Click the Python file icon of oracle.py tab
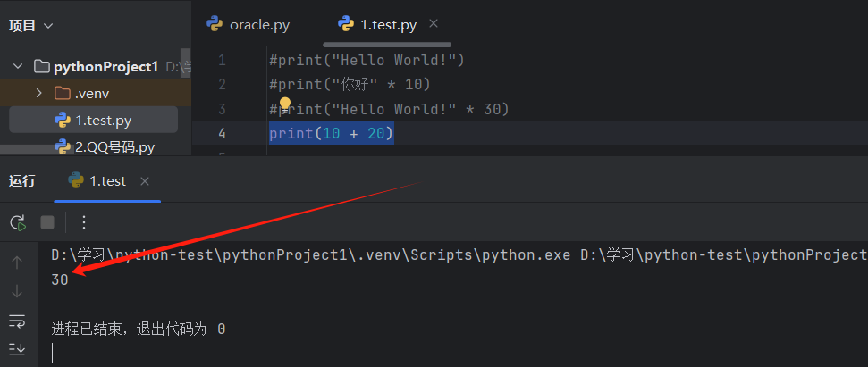The height and width of the screenshot is (367, 868). click(215, 24)
